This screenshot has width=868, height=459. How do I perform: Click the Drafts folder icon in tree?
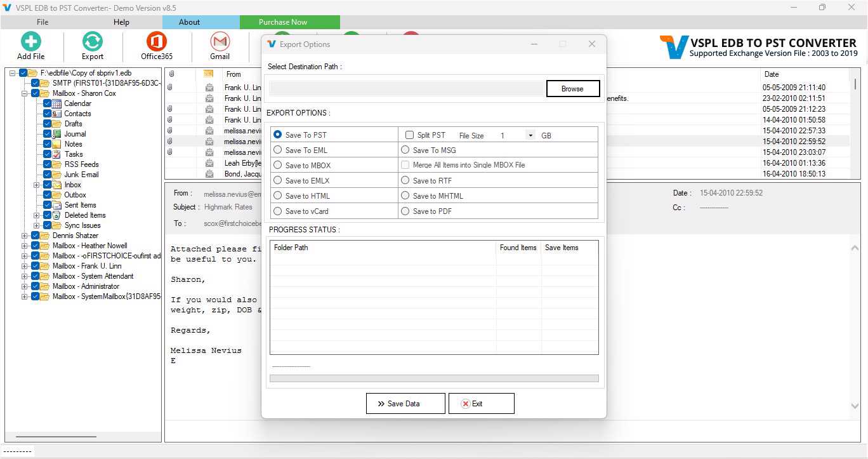coord(57,124)
